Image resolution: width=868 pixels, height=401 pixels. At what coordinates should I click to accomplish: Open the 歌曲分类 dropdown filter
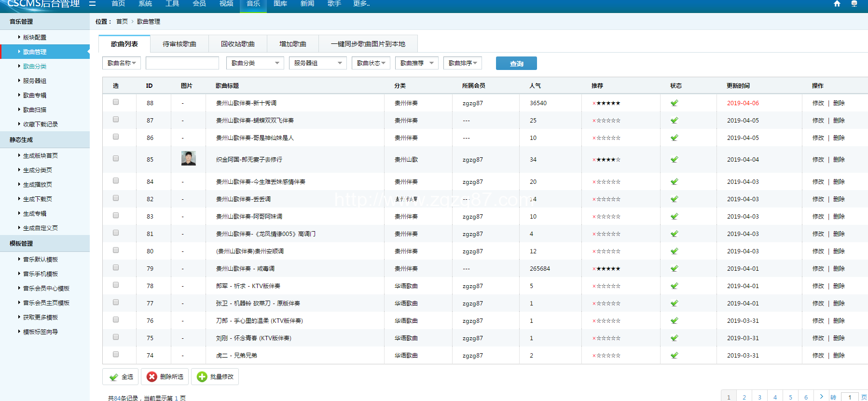[255, 63]
